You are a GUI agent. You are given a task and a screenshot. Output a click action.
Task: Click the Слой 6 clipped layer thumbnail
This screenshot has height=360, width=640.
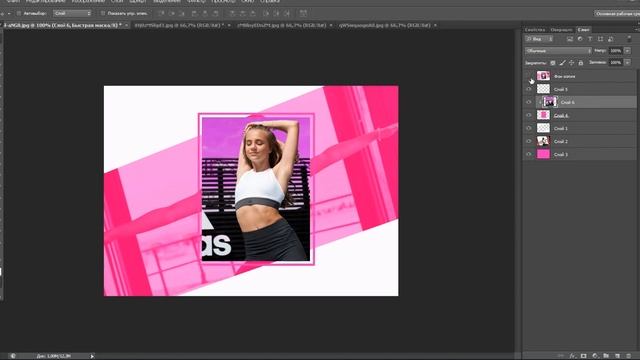pyautogui.click(x=550, y=102)
